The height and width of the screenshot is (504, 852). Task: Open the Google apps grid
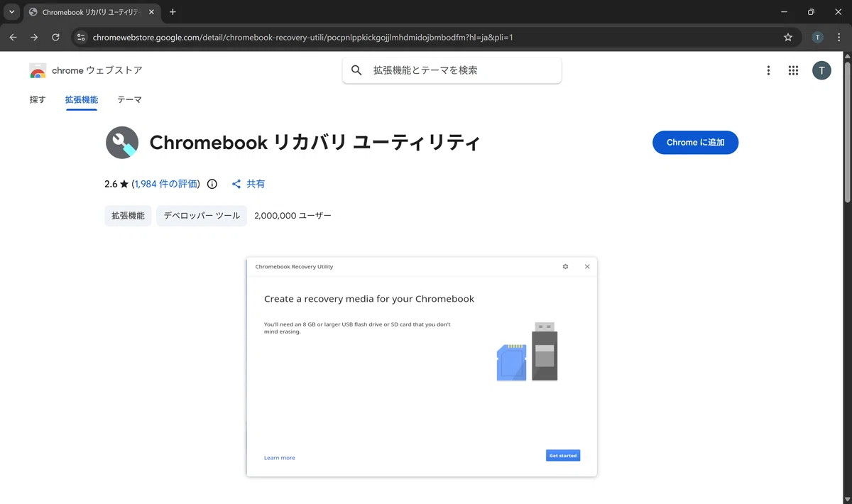point(794,70)
